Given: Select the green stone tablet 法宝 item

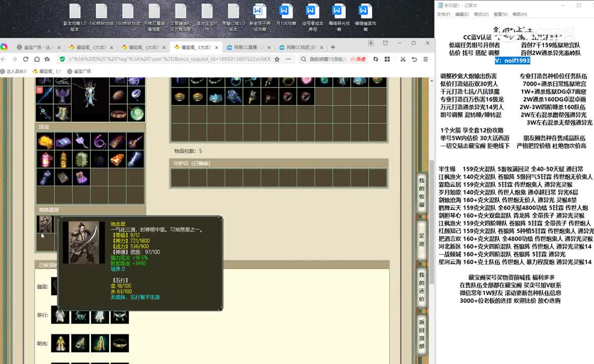Looking at the screenshot, I should (x=81, y=159).
